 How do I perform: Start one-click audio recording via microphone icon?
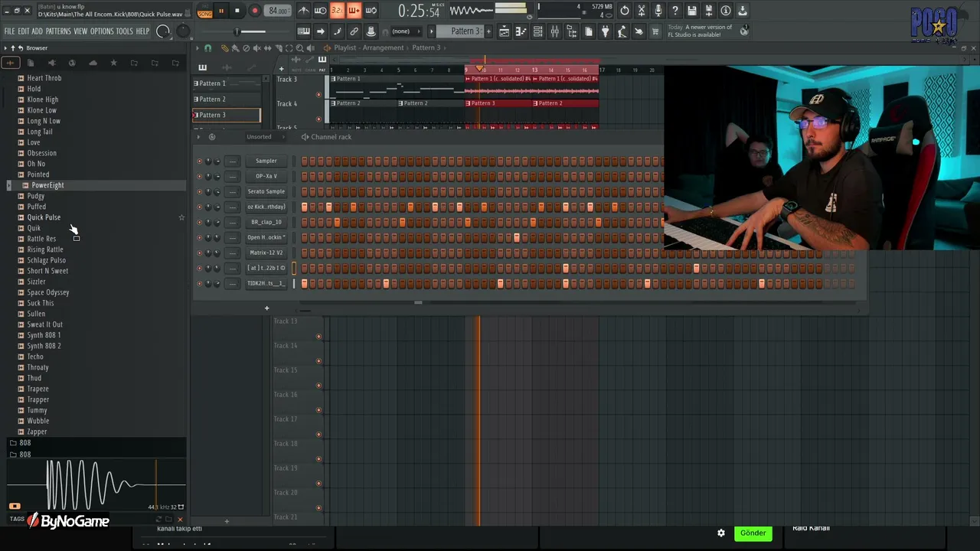coord(658,11)
